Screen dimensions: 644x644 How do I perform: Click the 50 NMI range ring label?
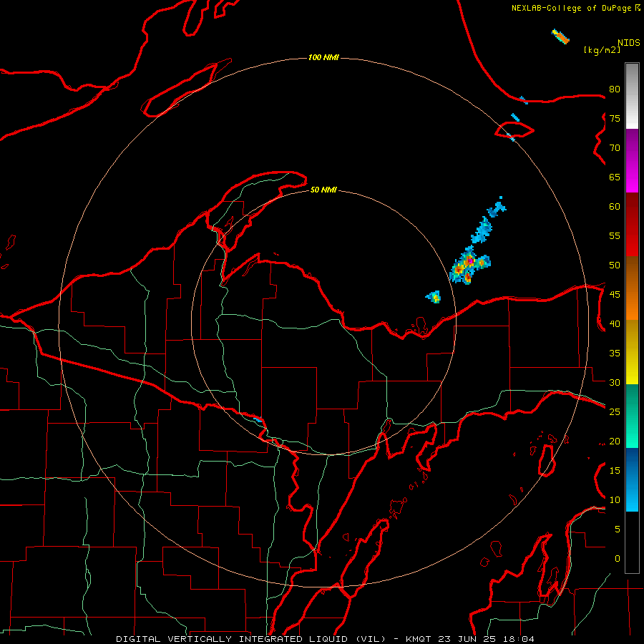[x=323, y=190]
